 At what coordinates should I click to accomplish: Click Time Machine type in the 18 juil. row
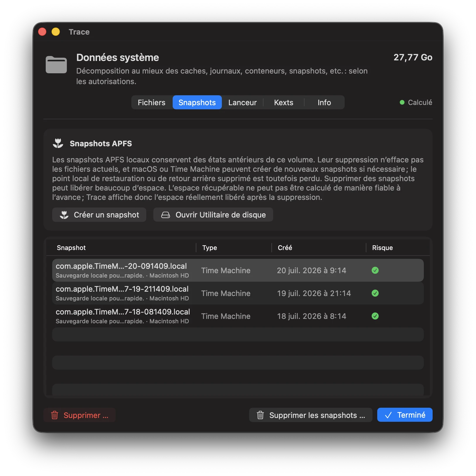point(226,316)
